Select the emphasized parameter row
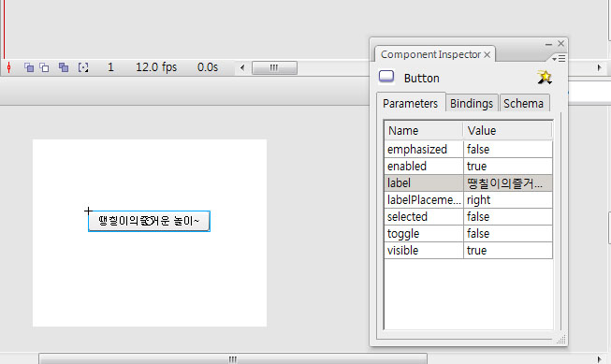The width and height of the screenshot is (611, 364). coord(469,150)
